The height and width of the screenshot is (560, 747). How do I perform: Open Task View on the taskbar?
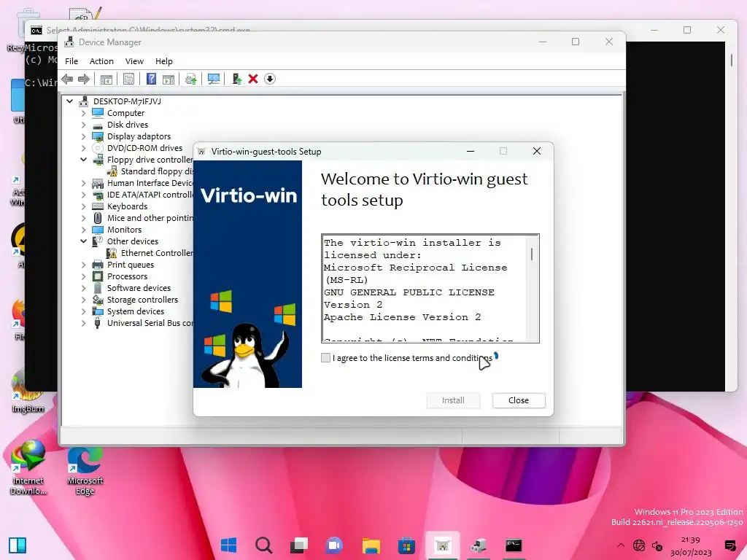point(299,545)
